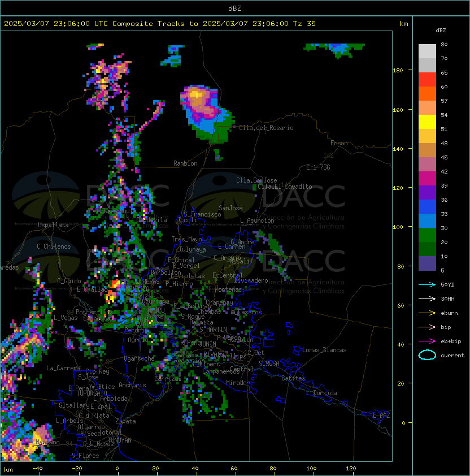The image size is (470, 476).
Task: Click the La_Carrera place label
Action: click(x=63, y=368)
